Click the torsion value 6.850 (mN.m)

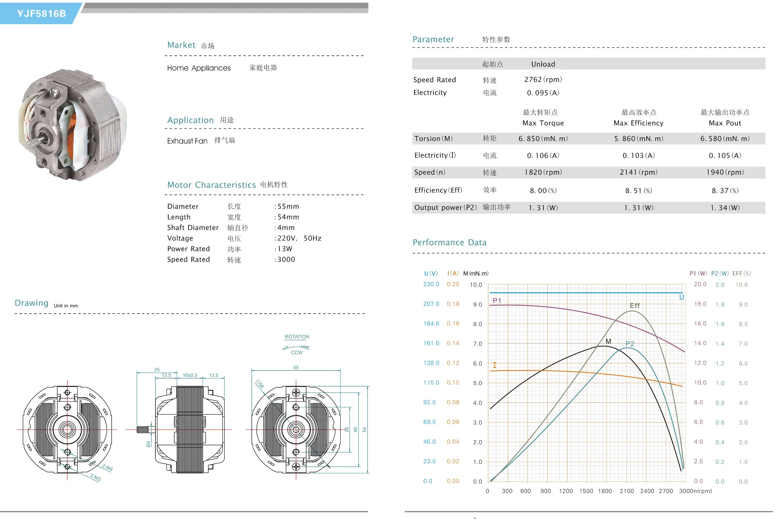point(543,139)
